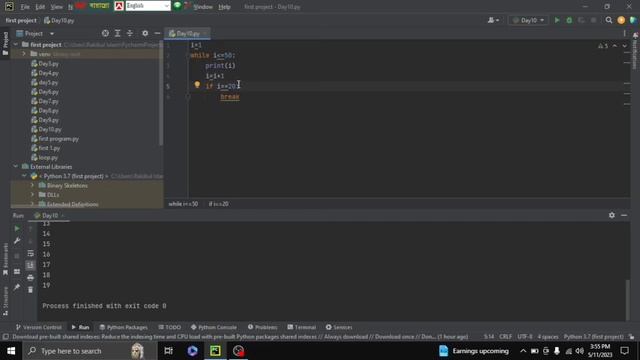This screenshot has width=640, height=360.
Task: Click Select Opened File target icon
Action: (105, 33)
